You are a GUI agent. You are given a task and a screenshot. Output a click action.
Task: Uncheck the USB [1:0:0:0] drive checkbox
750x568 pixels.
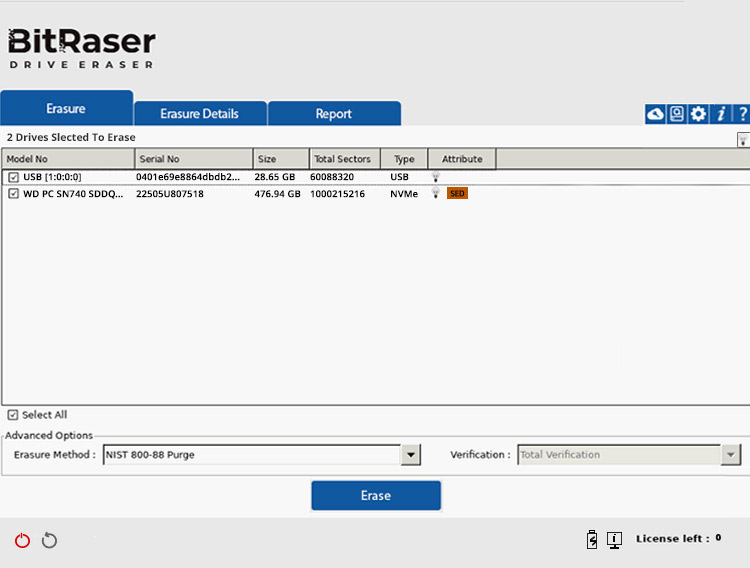(13, 177)
